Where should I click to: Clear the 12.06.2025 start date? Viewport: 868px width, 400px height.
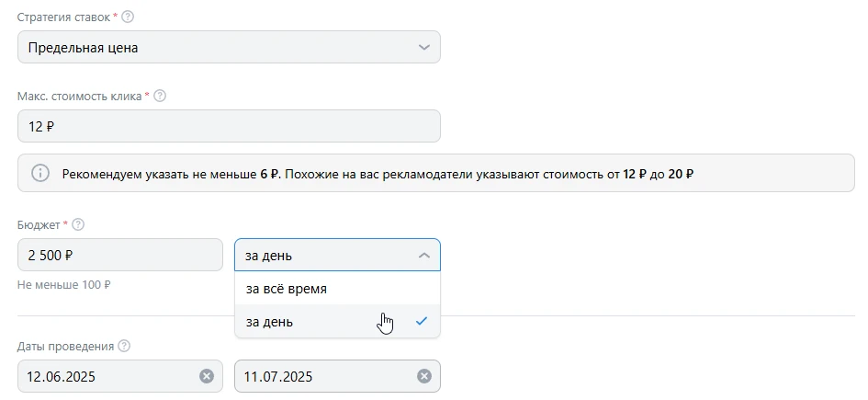(207, 376)
